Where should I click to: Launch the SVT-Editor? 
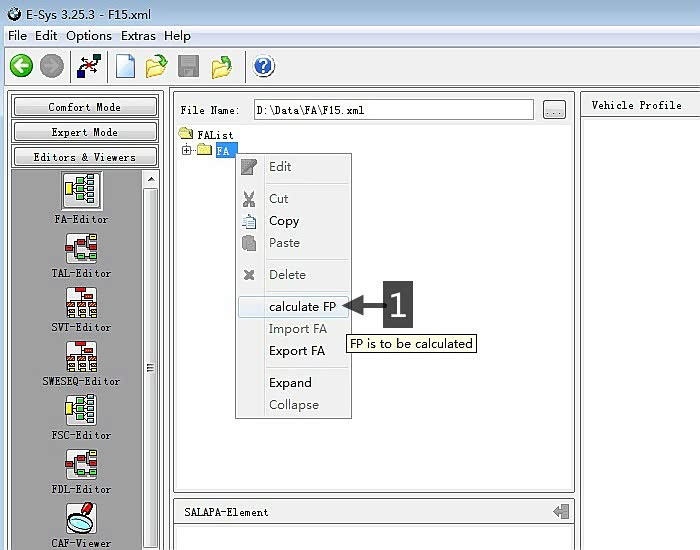coord(80,302)
